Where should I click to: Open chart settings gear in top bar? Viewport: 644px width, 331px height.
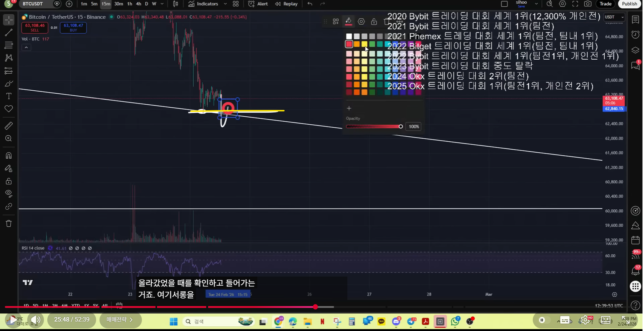pyautogui.click(x=563, y=4)
